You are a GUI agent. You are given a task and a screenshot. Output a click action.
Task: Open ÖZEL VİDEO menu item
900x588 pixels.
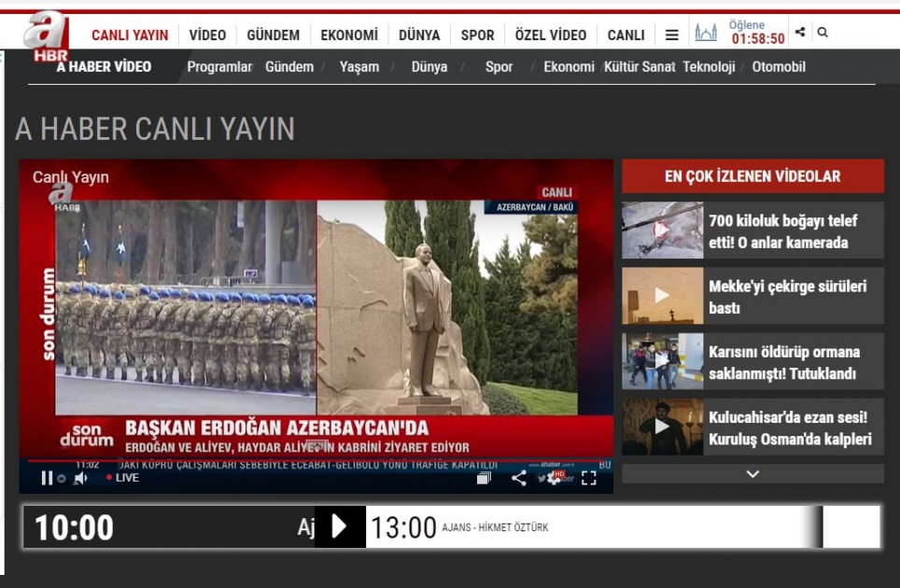pos(551,35)
